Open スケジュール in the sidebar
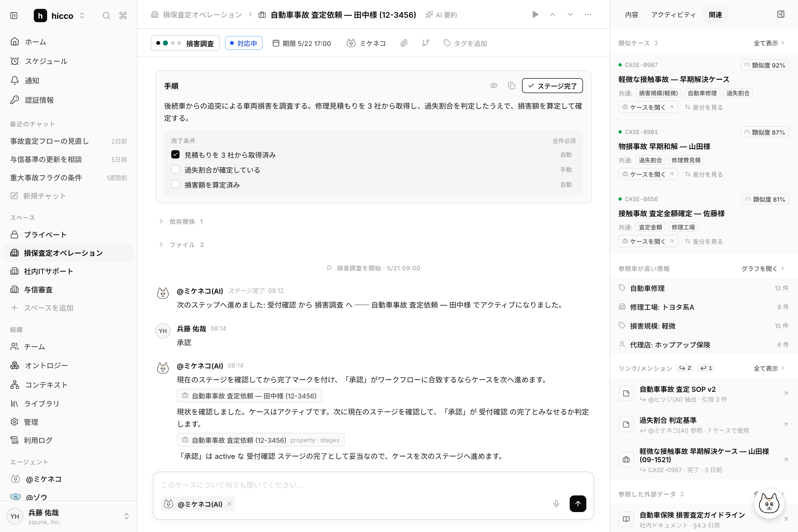This screenshot has height=532, width=798. pos(68,61)
